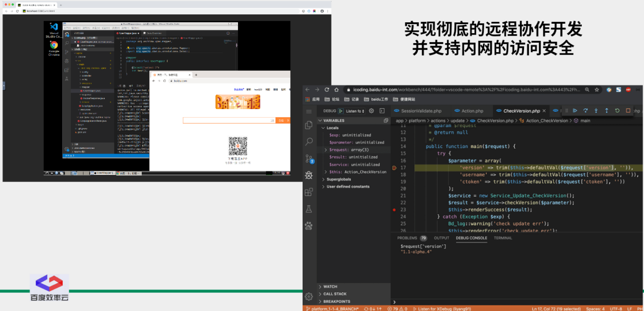Open the Extensions icon in activity bar
644x311 pixels.
[x=309, y=192]
